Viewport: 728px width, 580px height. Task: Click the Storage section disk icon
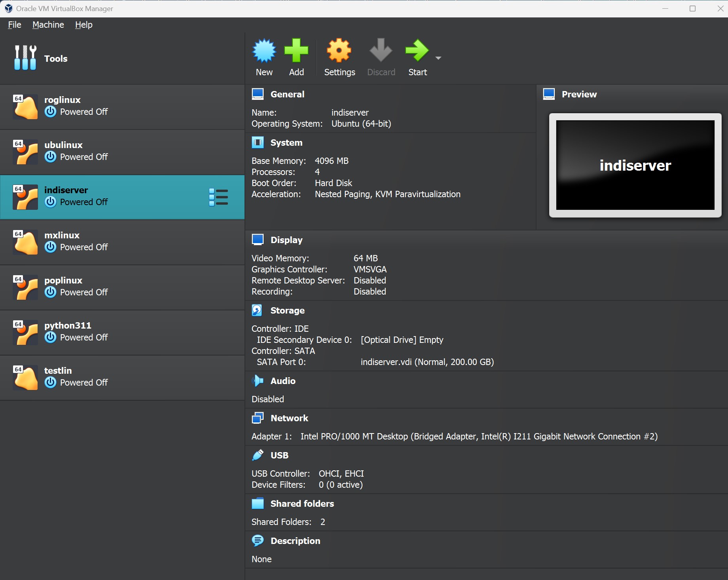(258, 310)
